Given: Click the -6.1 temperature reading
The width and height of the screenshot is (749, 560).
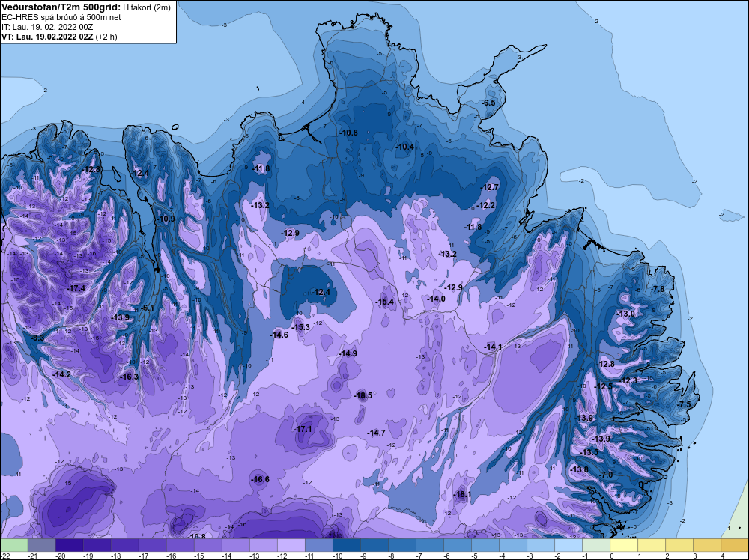Looking at the screenshot, I should pyautogui.click(x=148, y=308).
